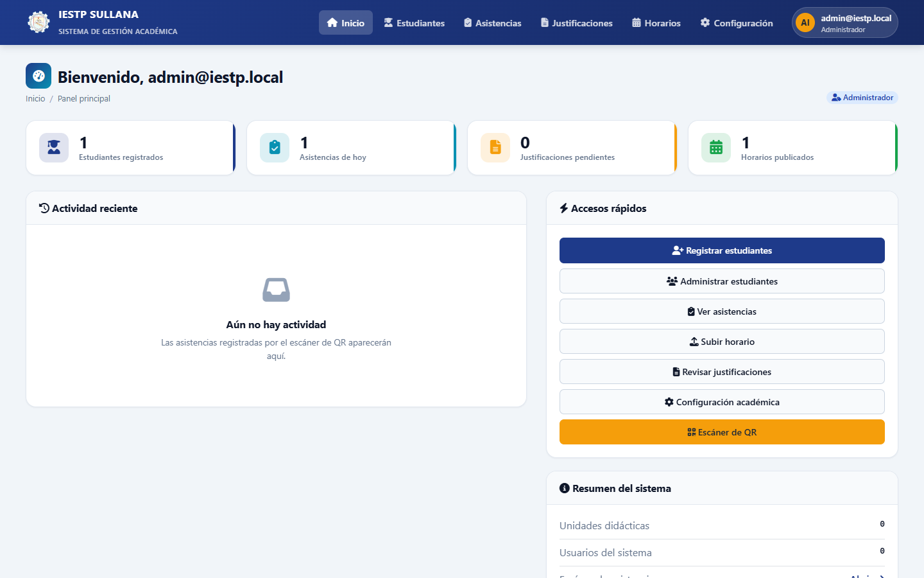Click the graduate student icon in Estudiantes registrados card
Viewport: 924px width, 578px height.
tap(54, 148)
